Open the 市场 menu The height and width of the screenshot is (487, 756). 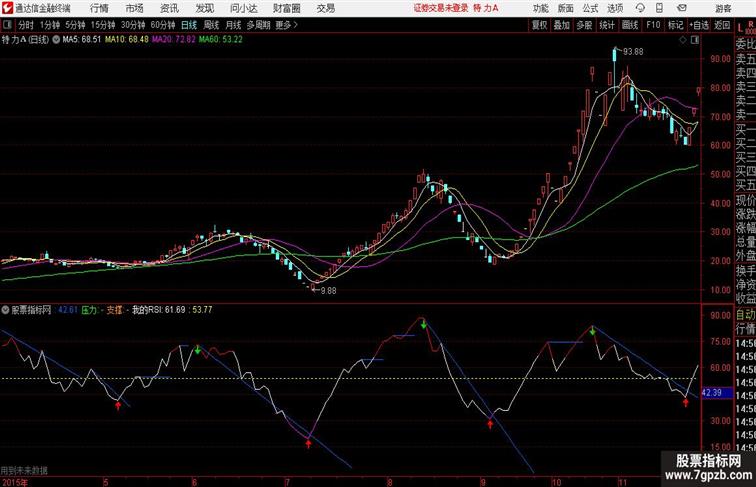[135, 8]
